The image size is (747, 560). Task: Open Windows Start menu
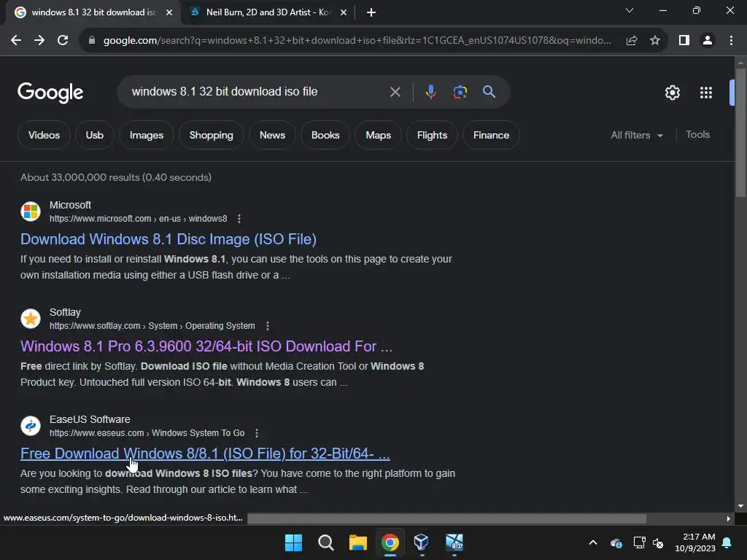click(293, 542)
